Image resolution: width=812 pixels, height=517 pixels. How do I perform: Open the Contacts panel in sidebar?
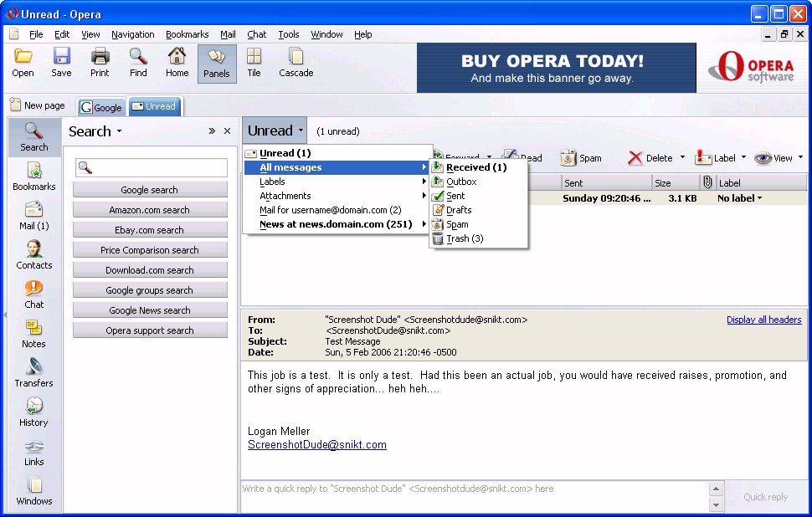point(33,254)
